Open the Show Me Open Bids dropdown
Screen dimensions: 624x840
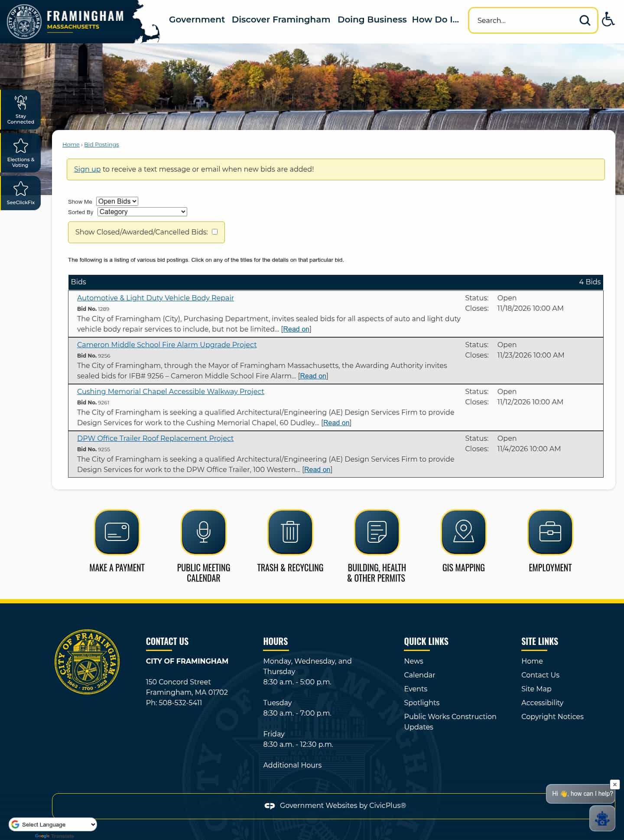(117, 201)
